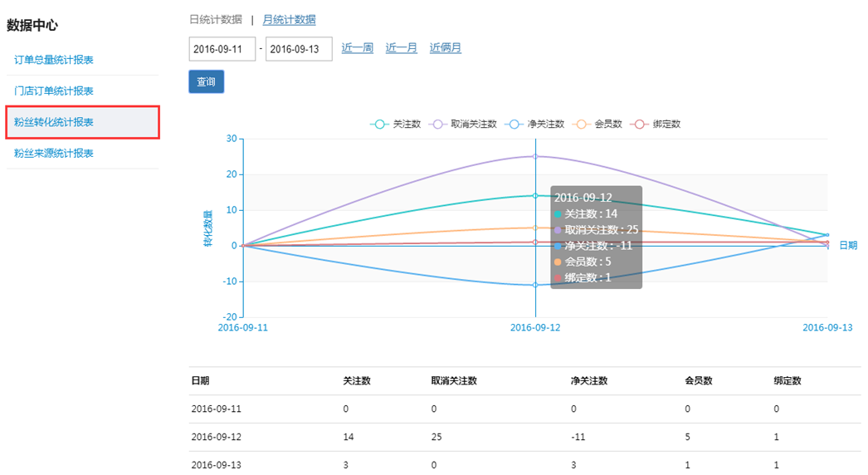Click the 2016-09-13 x-axis date label
The width and height of the screenshot is (868, 475).
[x=827, y=328]
